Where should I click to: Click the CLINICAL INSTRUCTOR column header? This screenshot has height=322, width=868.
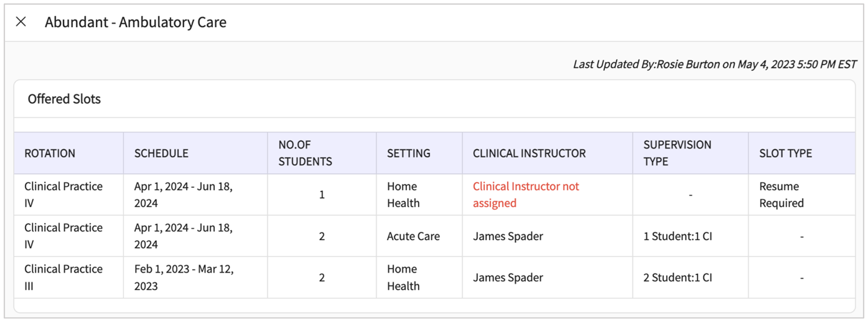tap(529, 153)
